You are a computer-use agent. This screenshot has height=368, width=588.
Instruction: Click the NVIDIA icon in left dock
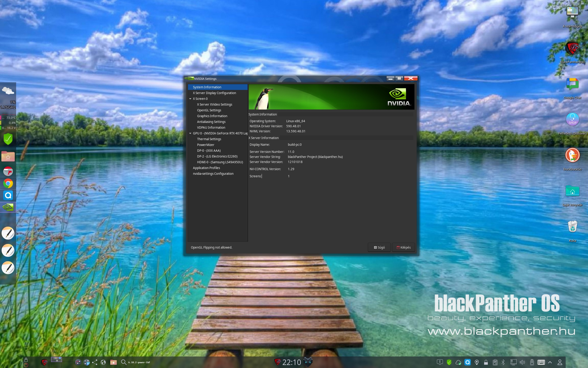click(x=8, y=207)
